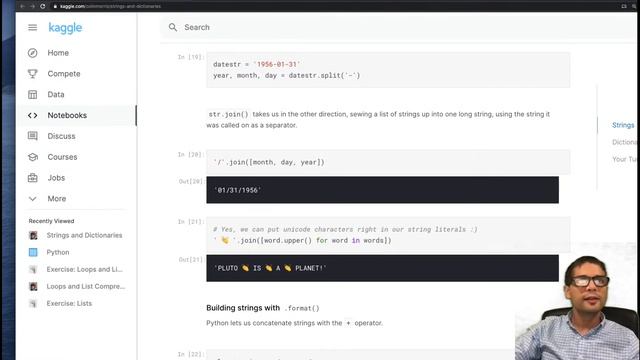This screenshot has width=640, height=360.
Task: Click thumbnail icon beside Strings and Dictionaries
Action: [x=33, y=235]
